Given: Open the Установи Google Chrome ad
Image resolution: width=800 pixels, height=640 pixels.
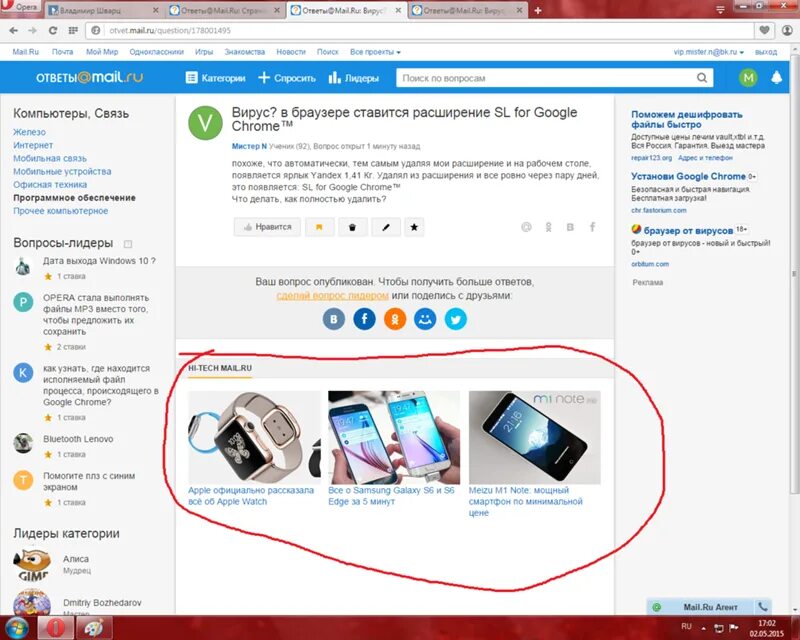Looking at the screenshot, I should point(688,177).
